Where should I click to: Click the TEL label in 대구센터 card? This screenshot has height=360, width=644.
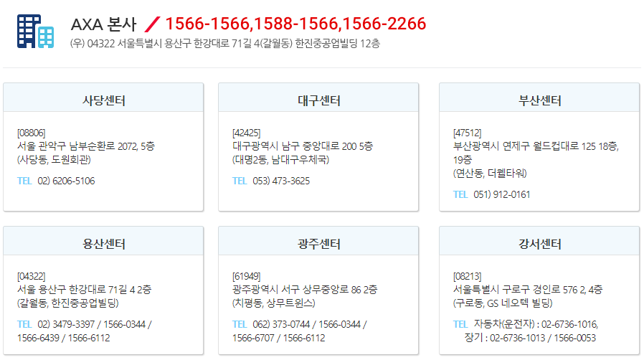240,181
